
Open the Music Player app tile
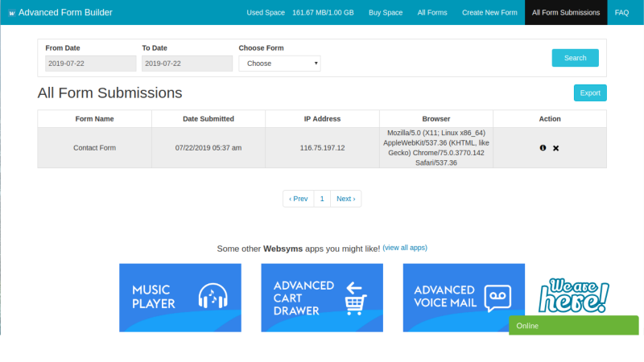tap(180, 298)
